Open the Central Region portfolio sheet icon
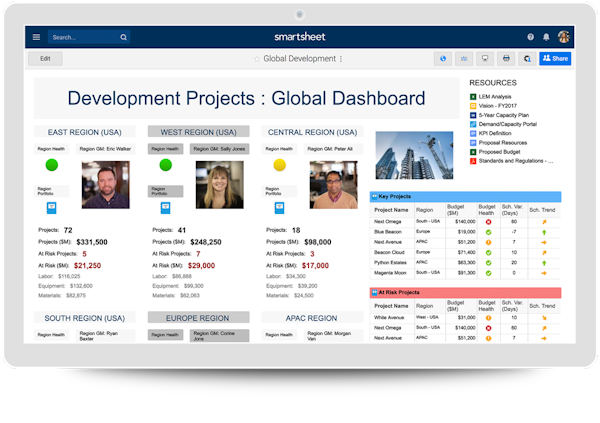Screen dimensions: 600x423 coord(279,208)
